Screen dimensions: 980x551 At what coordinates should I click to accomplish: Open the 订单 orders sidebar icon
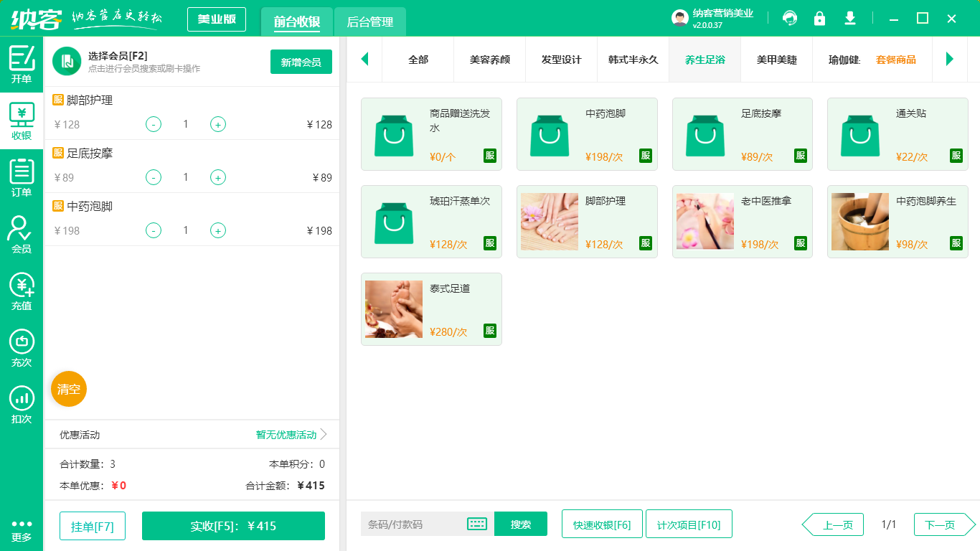[x=22, y=178]
